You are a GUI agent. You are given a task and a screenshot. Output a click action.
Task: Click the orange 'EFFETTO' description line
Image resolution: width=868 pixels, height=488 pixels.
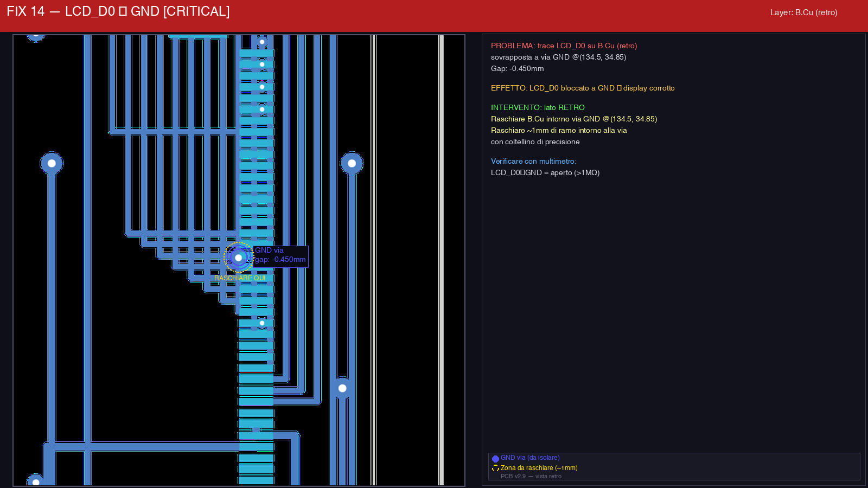click(x=583, y=88)
